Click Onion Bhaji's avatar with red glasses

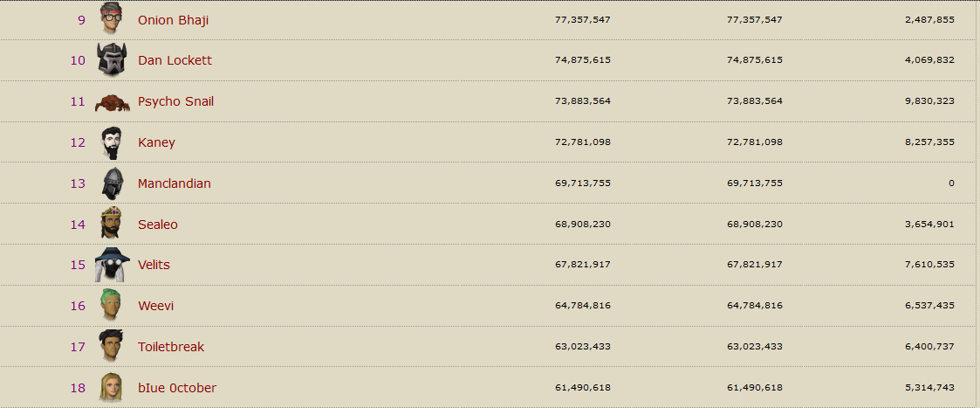pyautogui.click(x=112, y=19)
